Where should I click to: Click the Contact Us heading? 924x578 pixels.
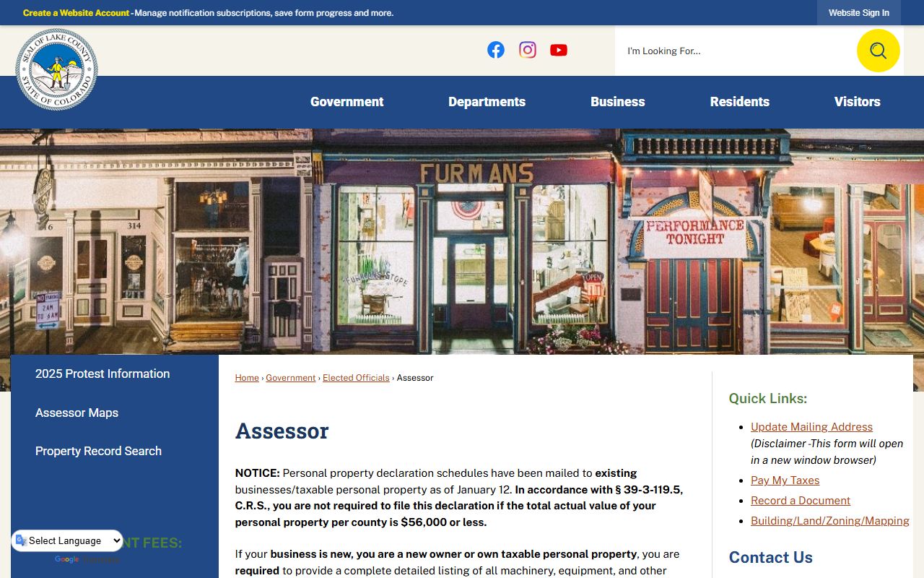(771, 557)
